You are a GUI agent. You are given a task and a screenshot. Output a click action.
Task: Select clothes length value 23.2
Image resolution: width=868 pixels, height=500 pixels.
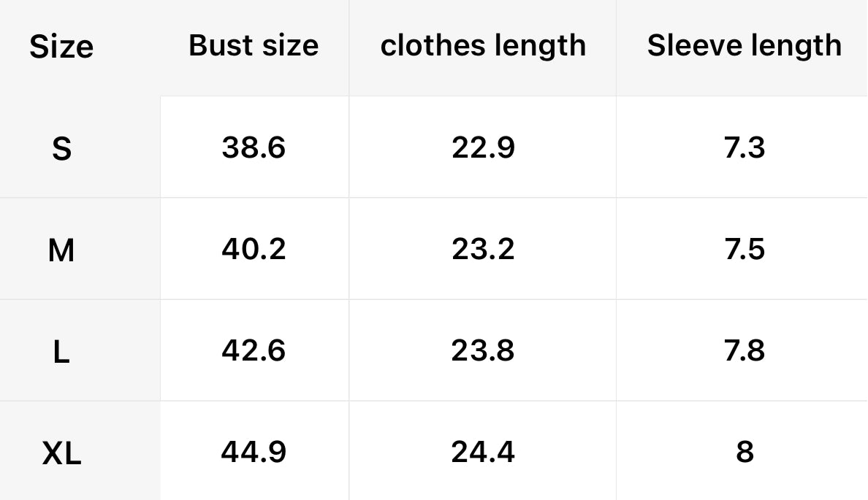pyautogui.click(x=483, y=250)
